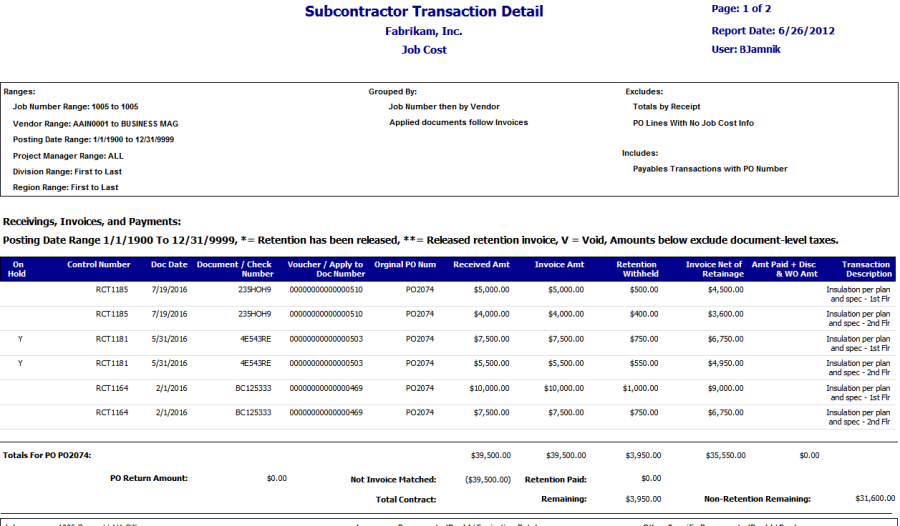Click the ($39,500.00) Not Invoice Matched value
This screenshot has height=526, width=900.
click(x=488, y=479)
